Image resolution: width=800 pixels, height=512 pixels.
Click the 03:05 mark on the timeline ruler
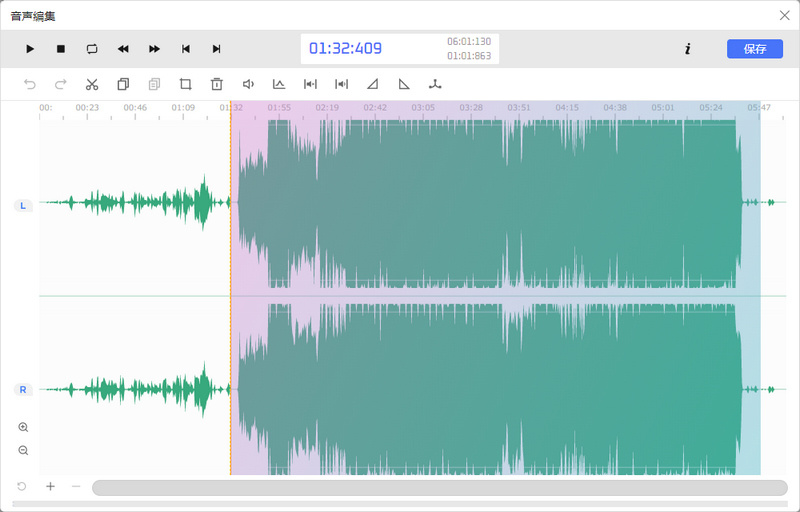tap(423, 108)
